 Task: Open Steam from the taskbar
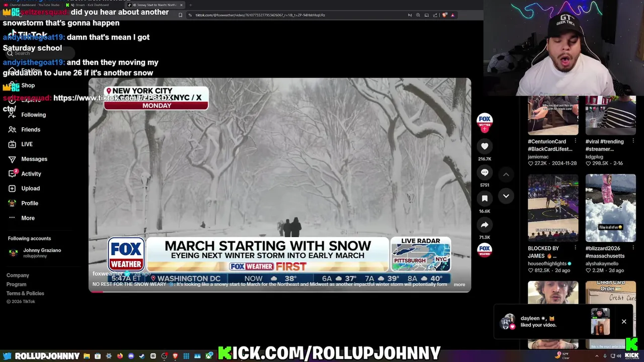(142, 356)
